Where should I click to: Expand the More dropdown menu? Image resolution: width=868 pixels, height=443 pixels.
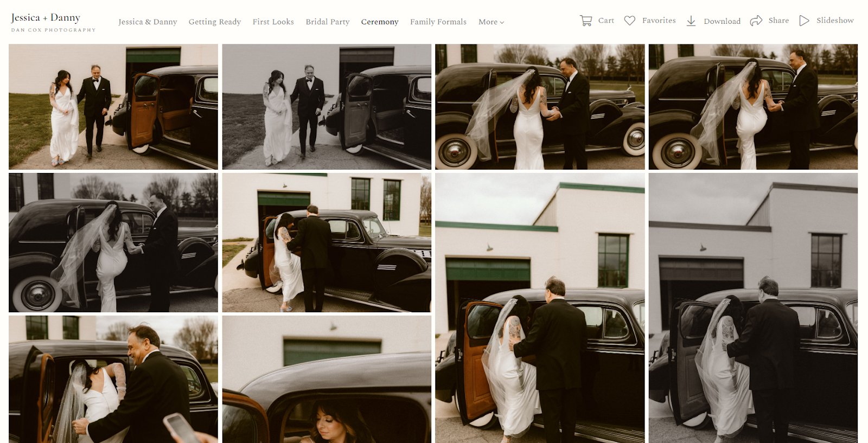[x=491, y=22]
